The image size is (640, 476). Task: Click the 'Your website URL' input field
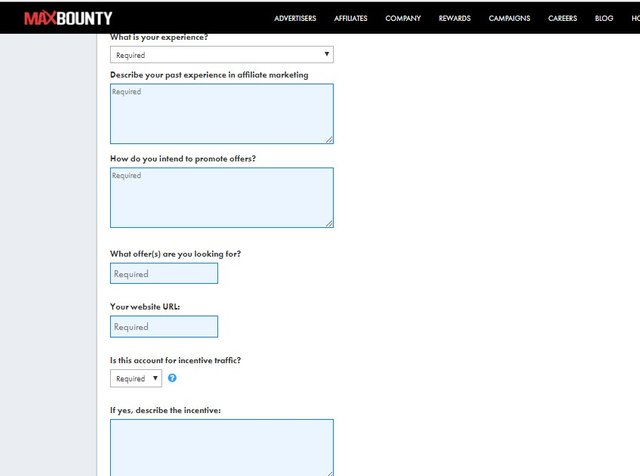point(164,327)
